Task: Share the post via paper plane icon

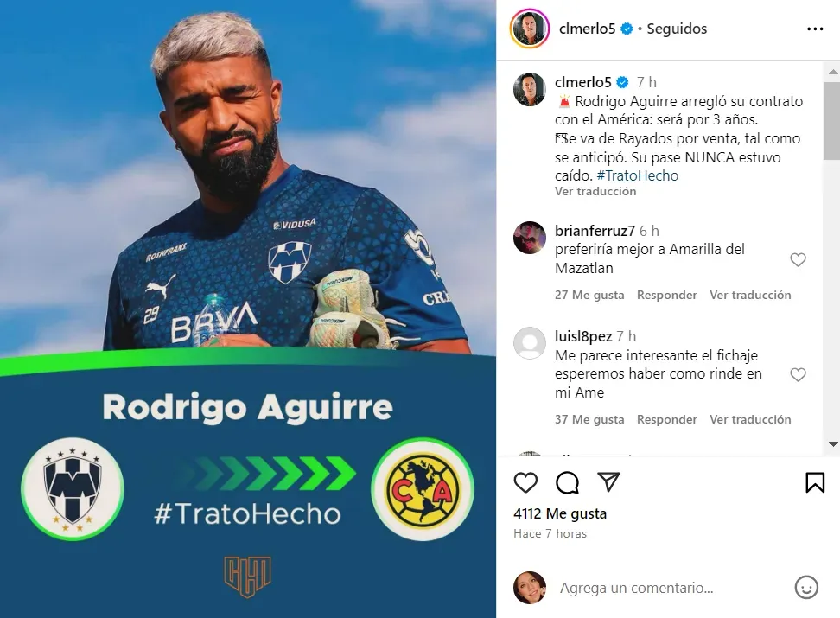Action: click(x=608, y=481)
